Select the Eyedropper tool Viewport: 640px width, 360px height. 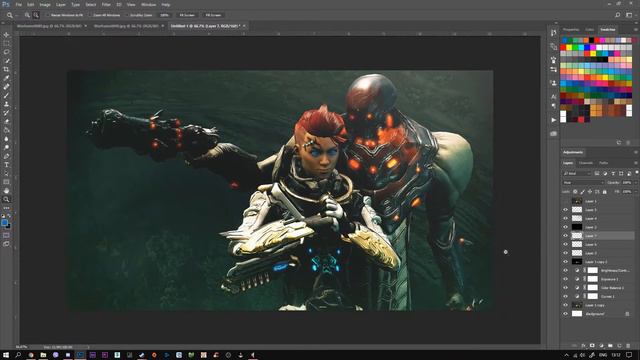click(6, 78)
